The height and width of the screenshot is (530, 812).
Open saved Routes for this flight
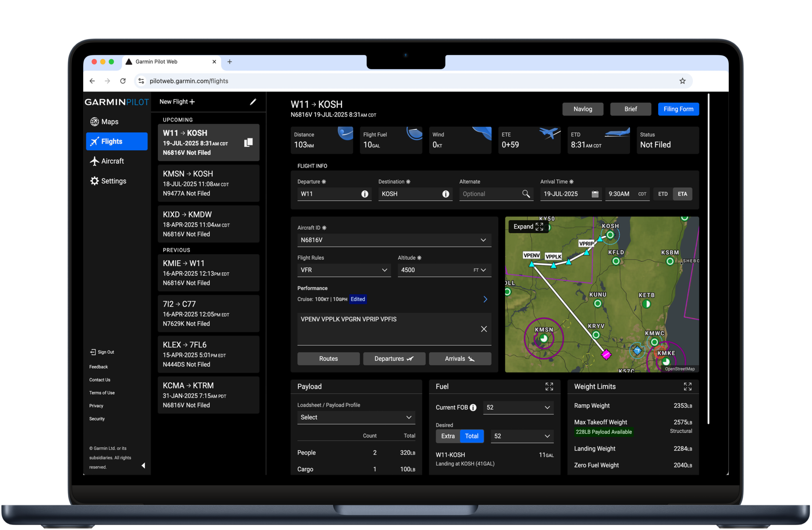(x=328, y=358)
